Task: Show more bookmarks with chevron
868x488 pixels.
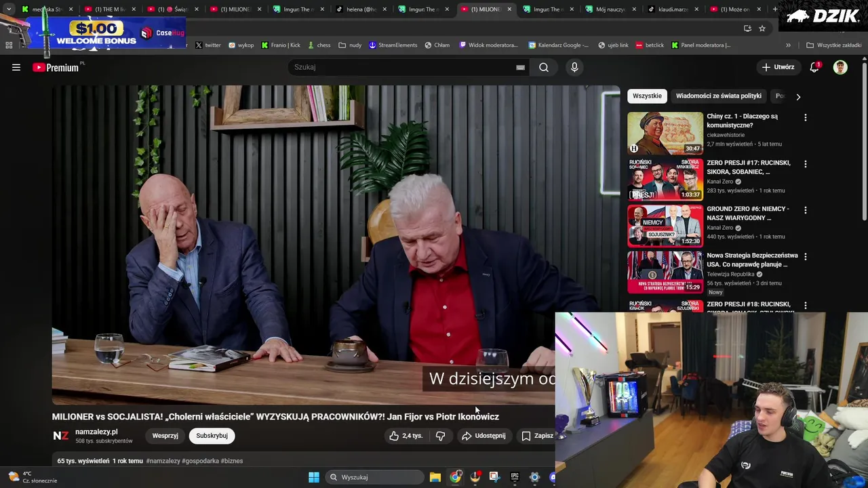Action: click(x=788, y=45)
